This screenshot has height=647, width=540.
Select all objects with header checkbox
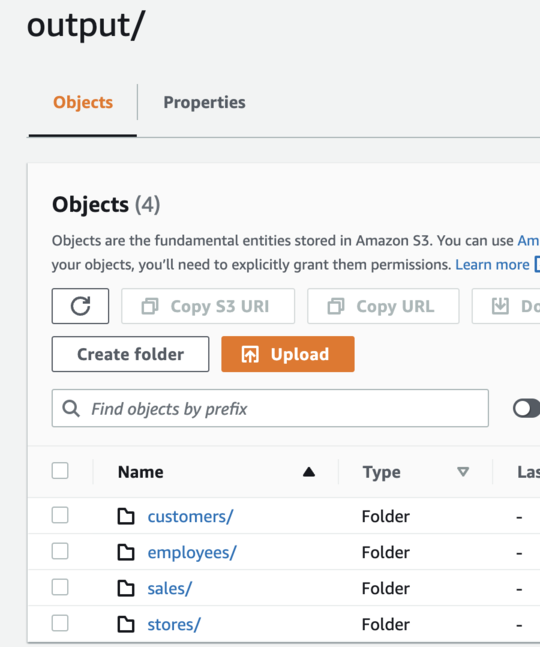click(x=60, y=471)
